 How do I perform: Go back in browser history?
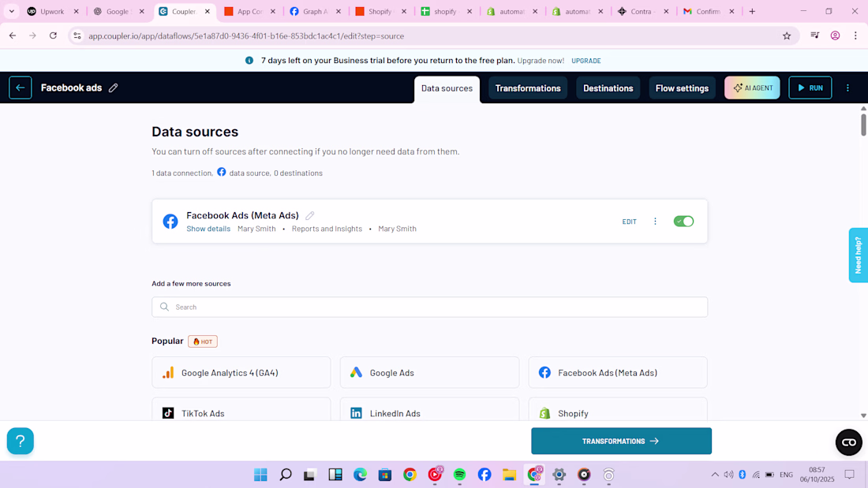tap(13, 35)
